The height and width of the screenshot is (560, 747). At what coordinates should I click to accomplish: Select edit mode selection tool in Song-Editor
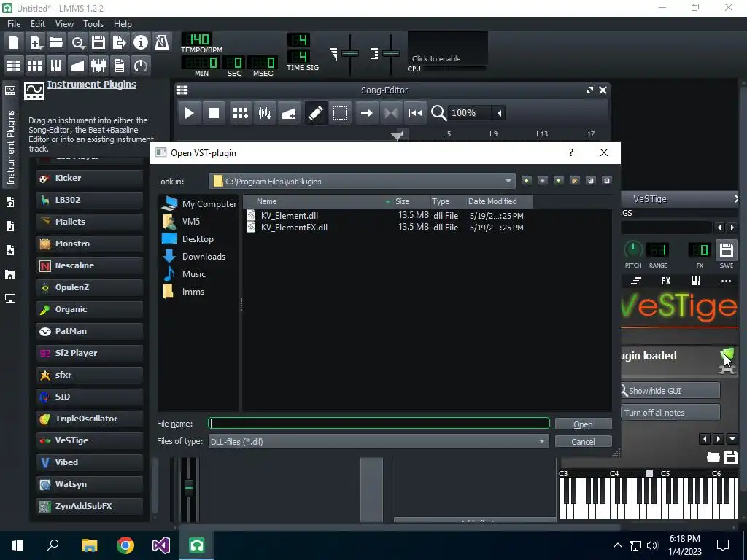[340, 113]
